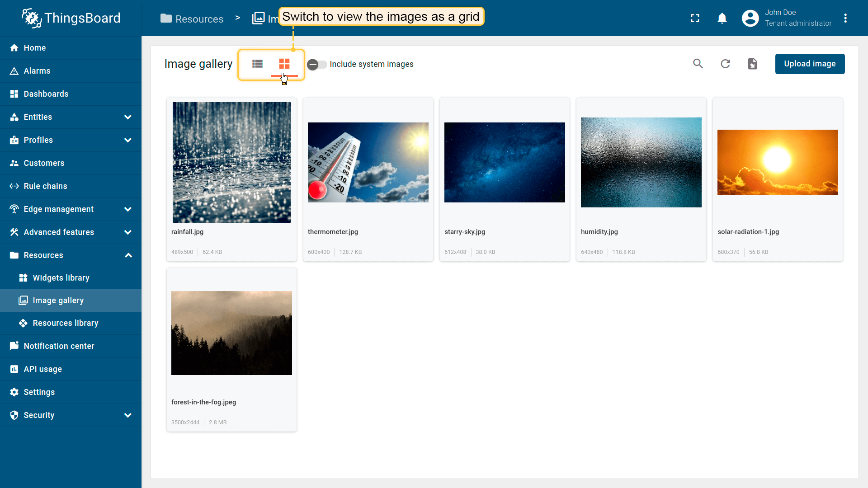Viewport: 868px width, 488px height.
Task: Open Rule chains page
Action: (x=45, y=186)
